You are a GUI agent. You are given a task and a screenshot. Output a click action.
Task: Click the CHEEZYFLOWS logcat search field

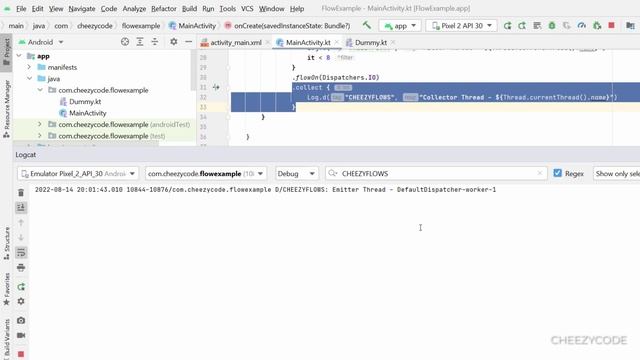pyautogui.click(x=436, y=173)
